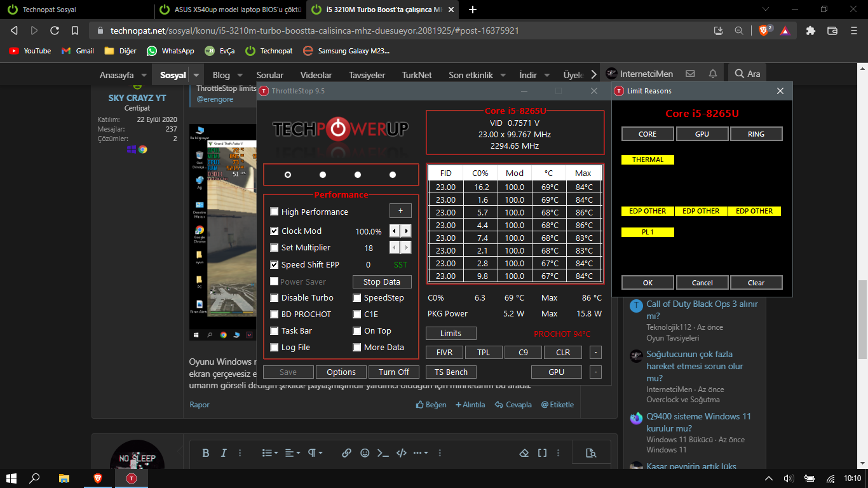This screenshot has width=868, height=488.
Task: Click the TS Bench button
Action: tap(451, 372)
